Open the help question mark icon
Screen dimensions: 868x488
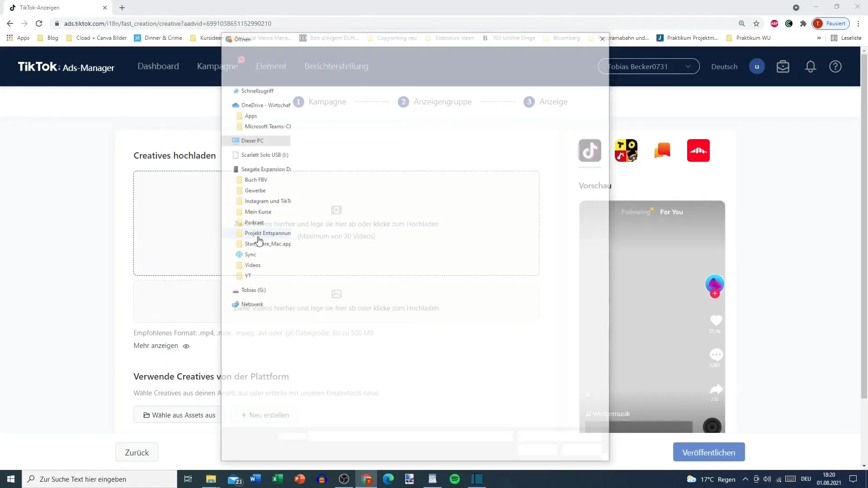pos(835,66)
